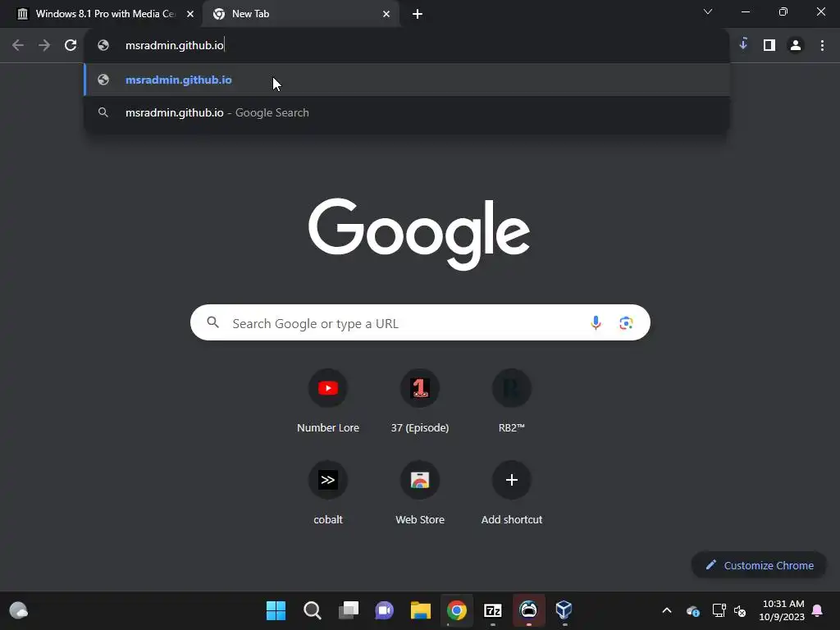Viewport: 840px width, 630px height.
Task: Open the tab search chevron
Action: pyautogui.click(x=708, y=11)
